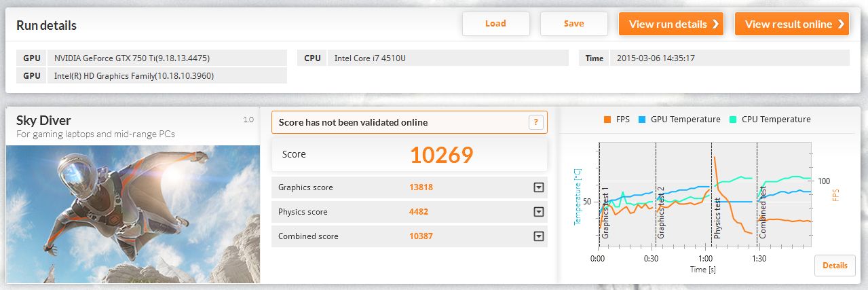This screenshot has height=290, width=868.
Task: Toggle the CPU Temperature legend green square
Action: (x=732, y=120)
